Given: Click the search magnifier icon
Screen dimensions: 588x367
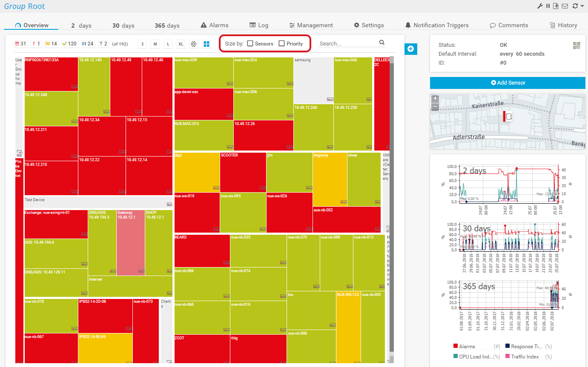Looking at the screenshot, I should (x=382, y=43).
